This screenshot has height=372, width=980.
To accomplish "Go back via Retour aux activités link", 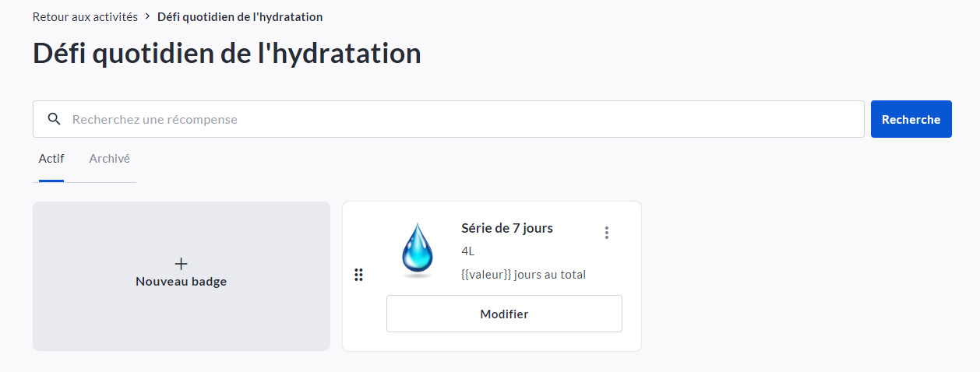I will click(85, 16).
